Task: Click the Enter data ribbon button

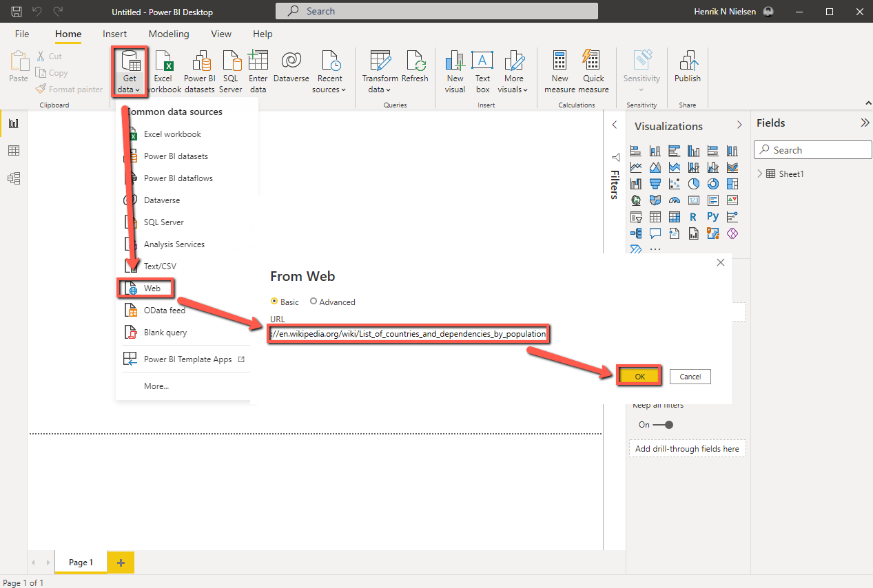Action: tap(258, 72)
